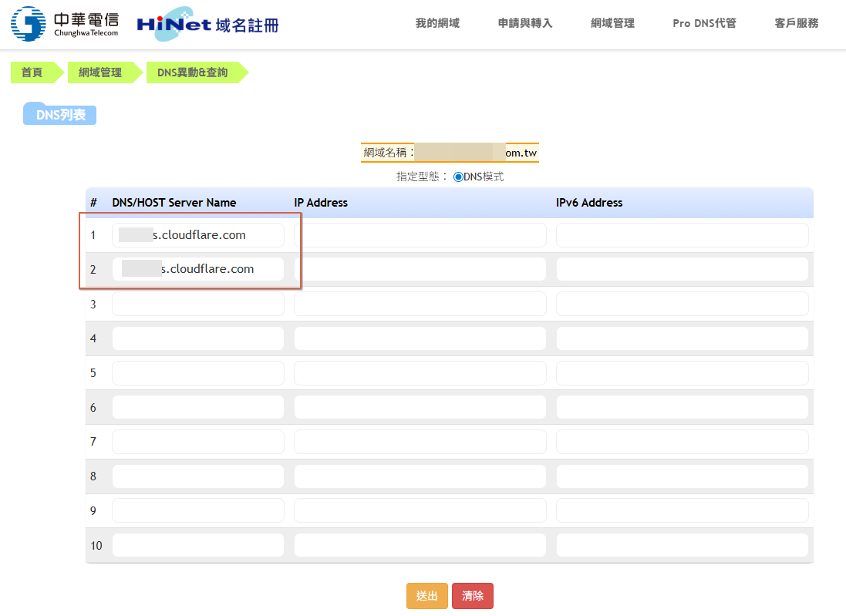Viewport: 846px width, 616px height.
Task: Click row 3 IP Address field
Action: (x=420, y=304)
